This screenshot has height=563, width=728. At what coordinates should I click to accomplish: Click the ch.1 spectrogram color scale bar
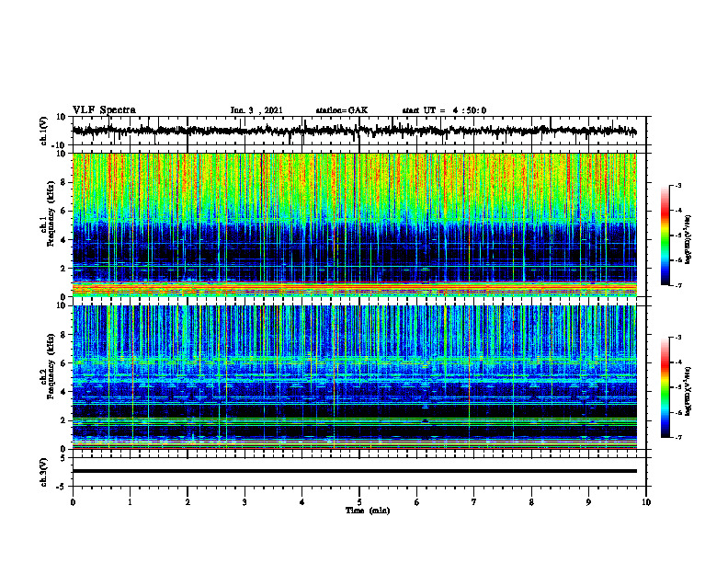pyautogui.click(x=665, y=236)
